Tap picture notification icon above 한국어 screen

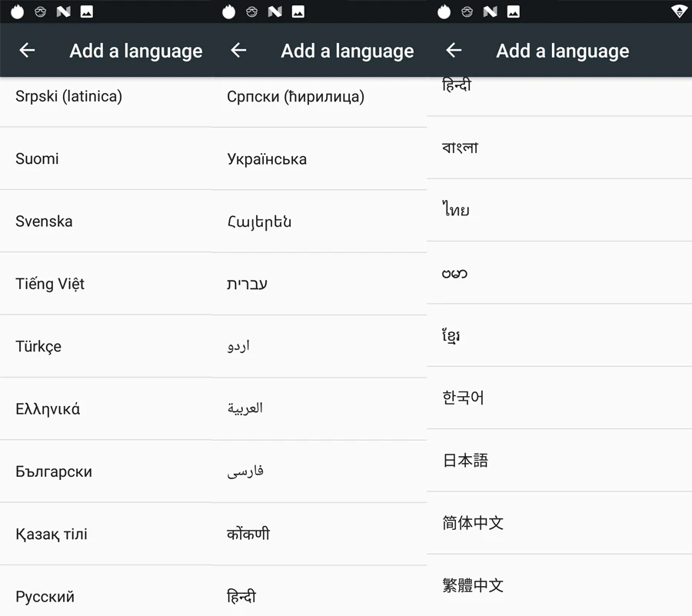pyautogui.click(x=514, y=12)
